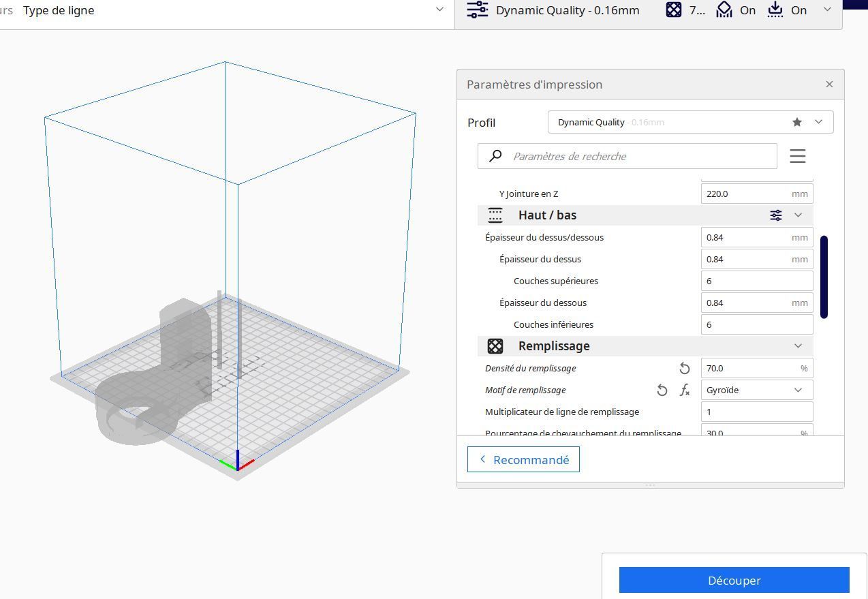868x599 pixels.
Task: Click the Densité du remplissage label
Action: coord(531,368)
